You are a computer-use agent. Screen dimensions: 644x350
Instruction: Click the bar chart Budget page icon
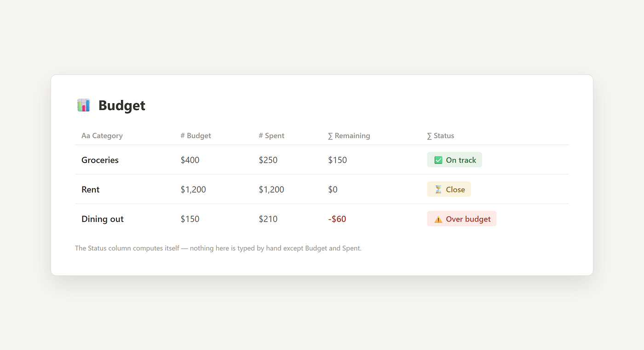point(83,105)
